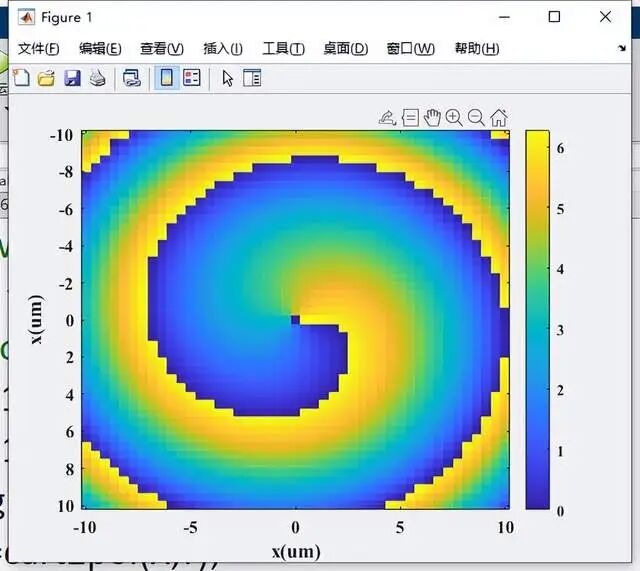Click the center of the spiral phase plot

point(295,319)
